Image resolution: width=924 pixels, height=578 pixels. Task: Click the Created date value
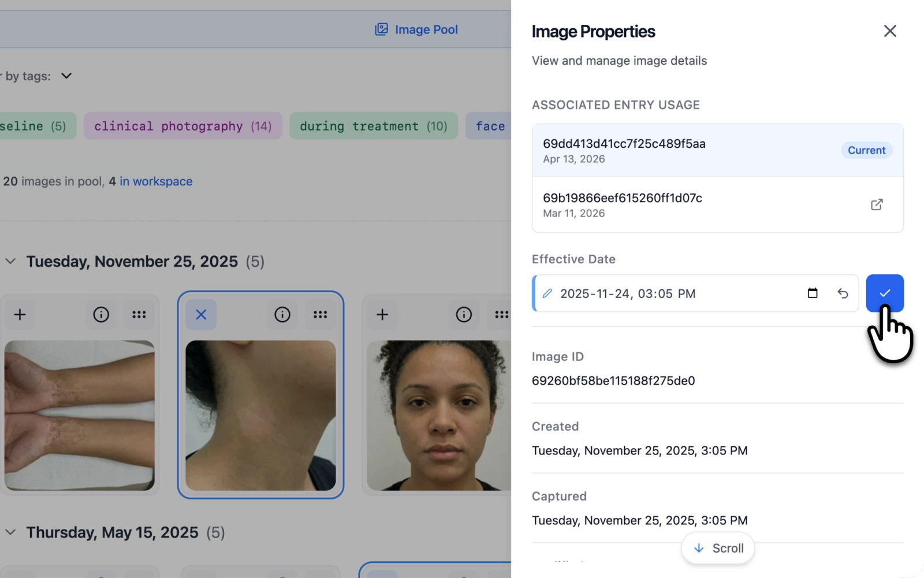[640, 451]
